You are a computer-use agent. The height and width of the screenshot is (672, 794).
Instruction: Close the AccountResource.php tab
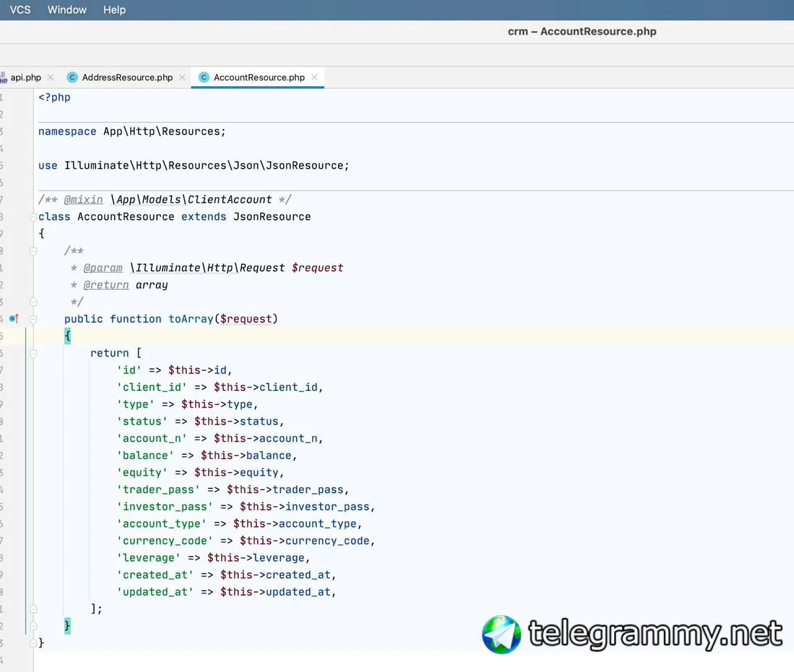tap(314, 78)
